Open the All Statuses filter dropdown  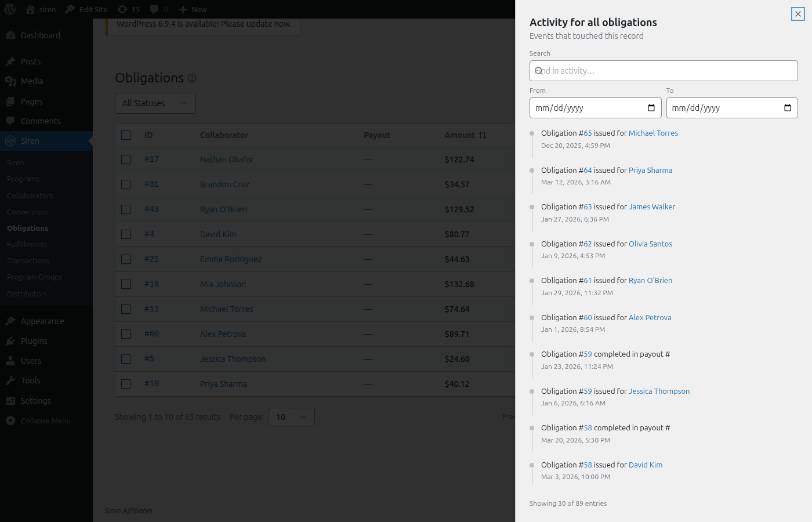155,103
